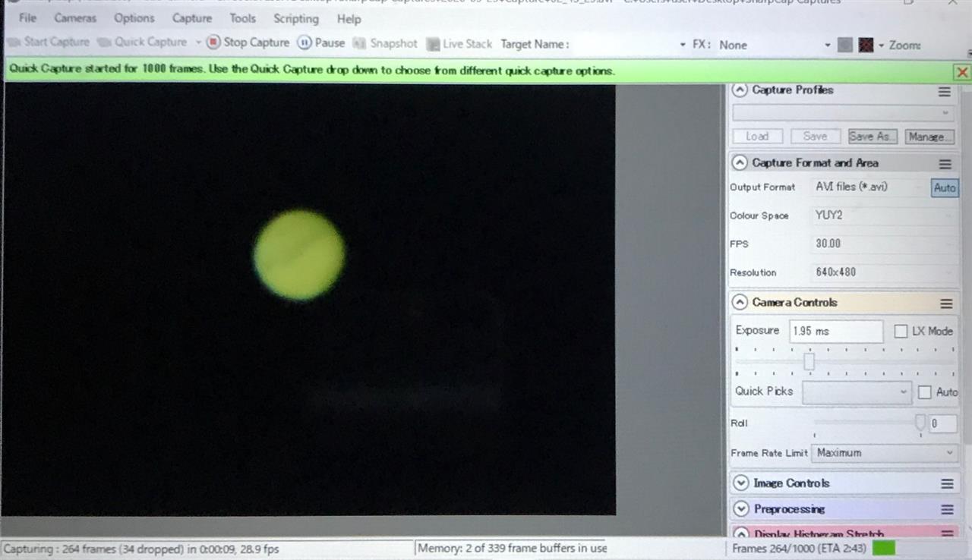Screen dimensions: 972x560
Task: Open the Preprocessing panel menu icon
Action: (947, 510)
